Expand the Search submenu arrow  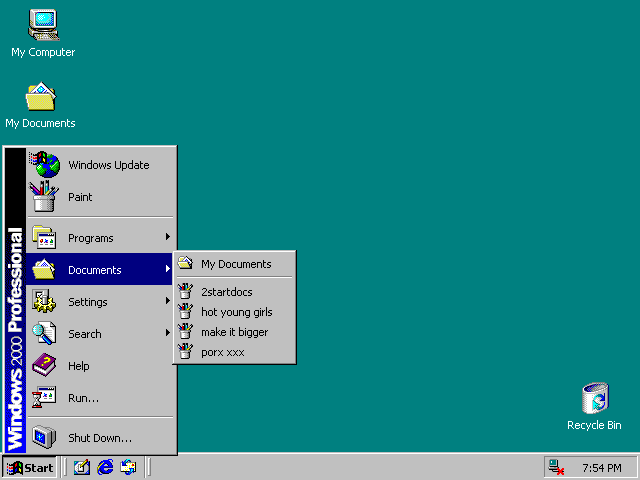click(x=167, y=333)
